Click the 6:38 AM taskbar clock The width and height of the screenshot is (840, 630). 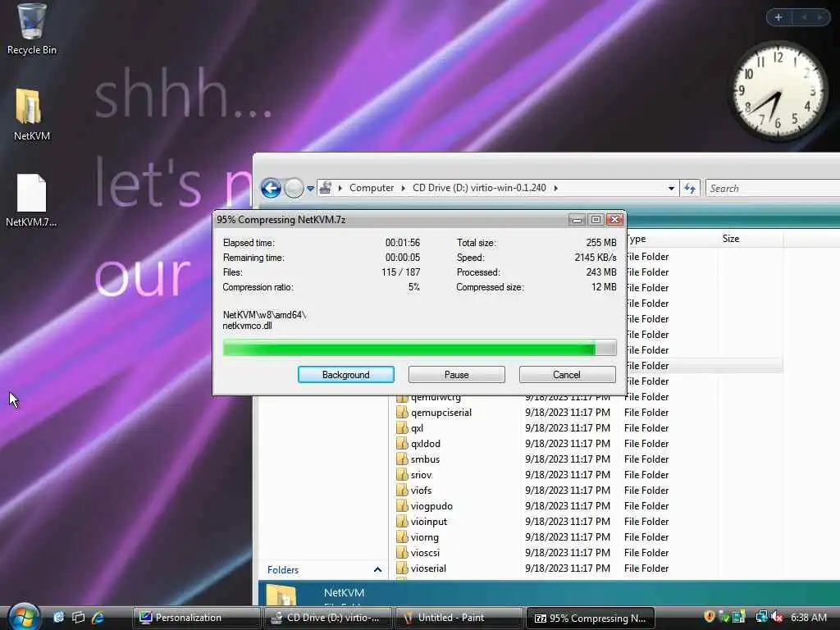(x=808, y=617)
